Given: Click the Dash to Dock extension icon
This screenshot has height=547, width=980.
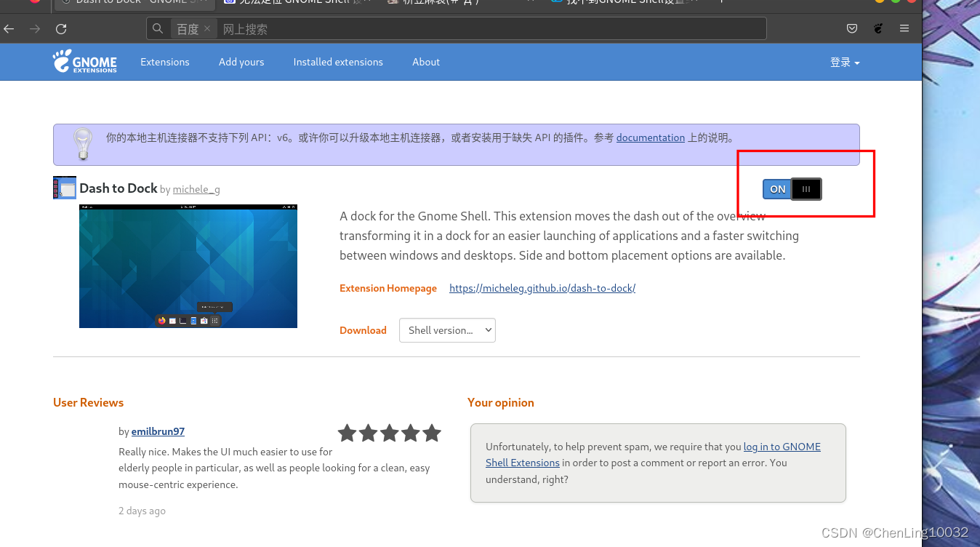Looking at the screenshot, I should click(x=65, y=188).
